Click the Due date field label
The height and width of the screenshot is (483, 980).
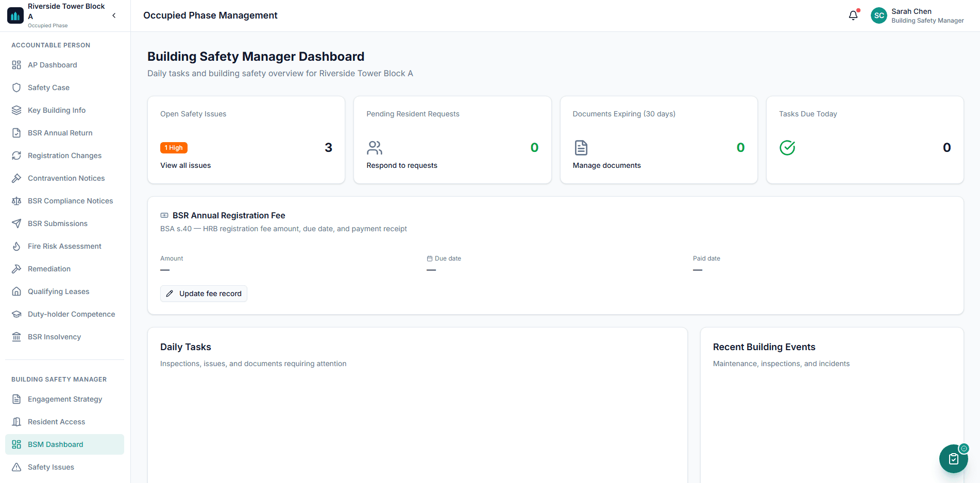(x=448, y=258)
